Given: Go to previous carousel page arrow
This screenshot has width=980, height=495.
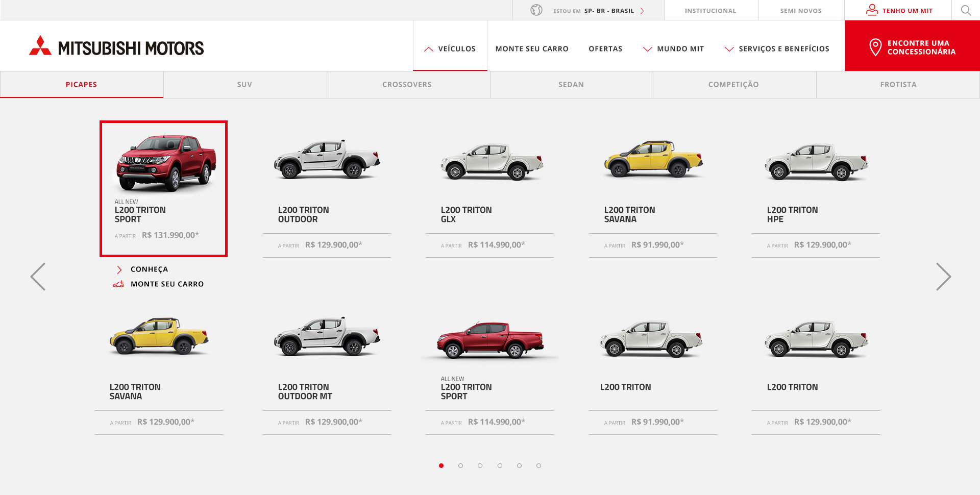Looking at the screenshot, I should (x=38, y=277).
